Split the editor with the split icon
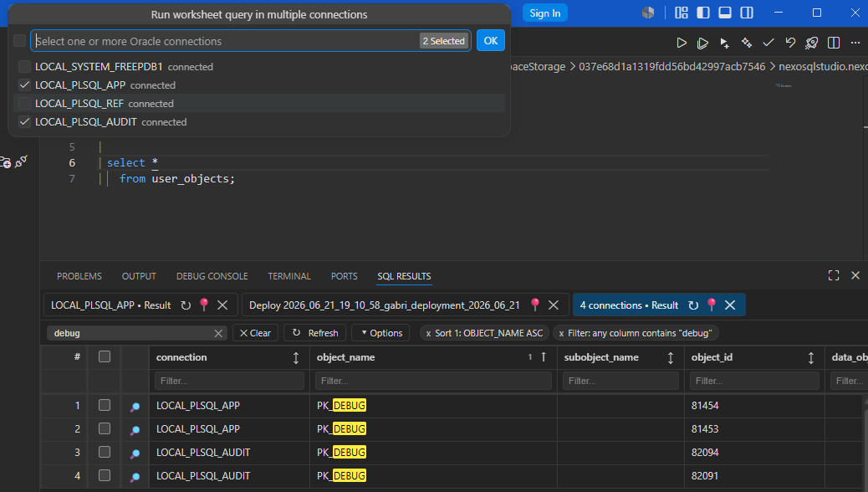Screen dimensions: 868x492 pos(834,43)
